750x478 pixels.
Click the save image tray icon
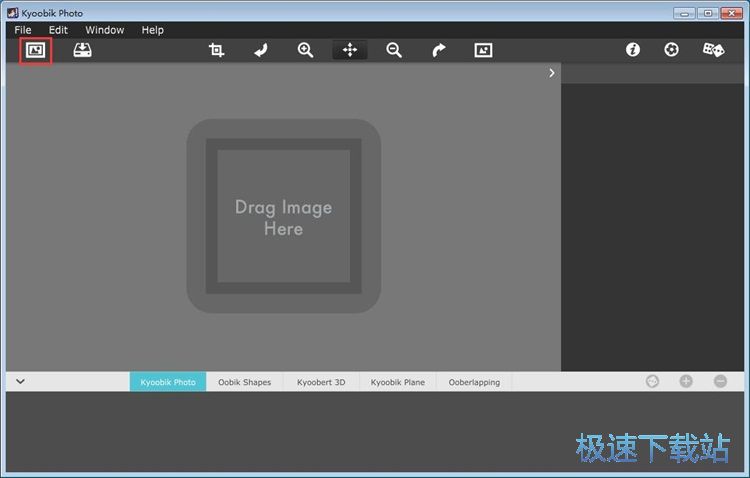tap(82, 50)
